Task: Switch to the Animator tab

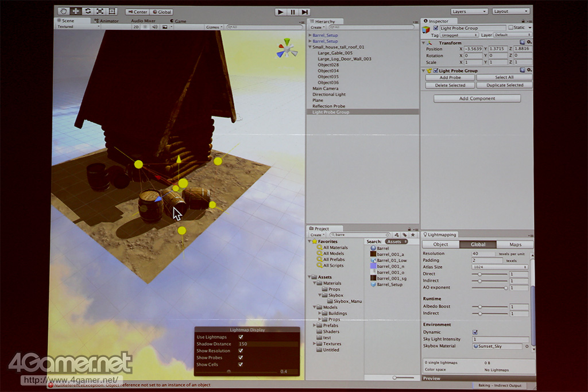Action: coord(106,21)
